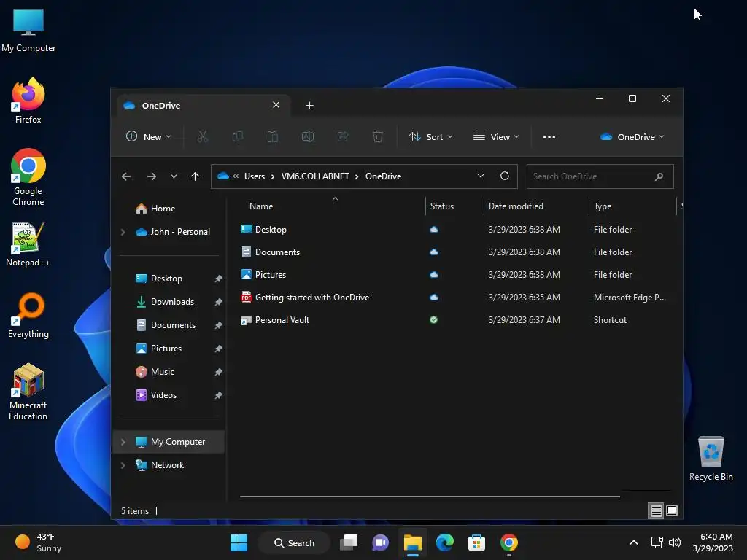Add a new Explorer tab

(309, 105)
